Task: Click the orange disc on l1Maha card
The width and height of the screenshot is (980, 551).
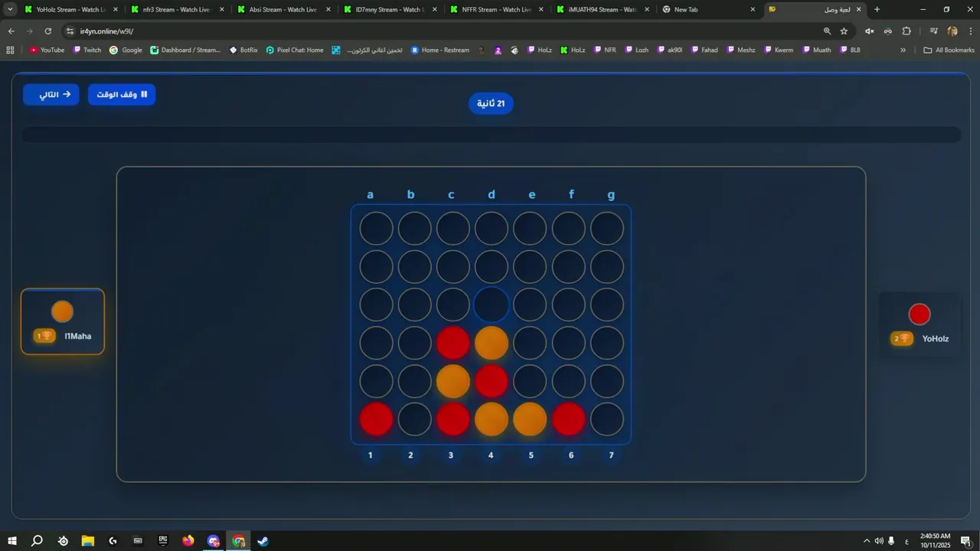Action: pos(62,311)
